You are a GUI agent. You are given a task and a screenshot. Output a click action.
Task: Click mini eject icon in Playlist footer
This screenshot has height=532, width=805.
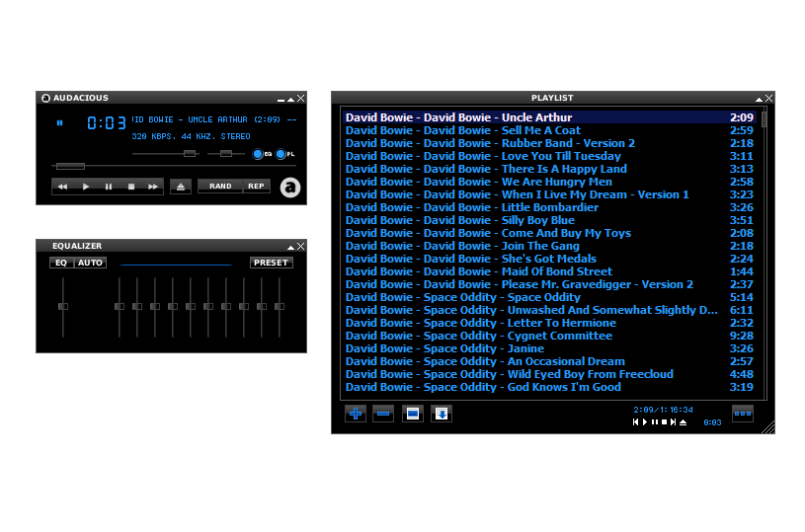coord(683,422)
